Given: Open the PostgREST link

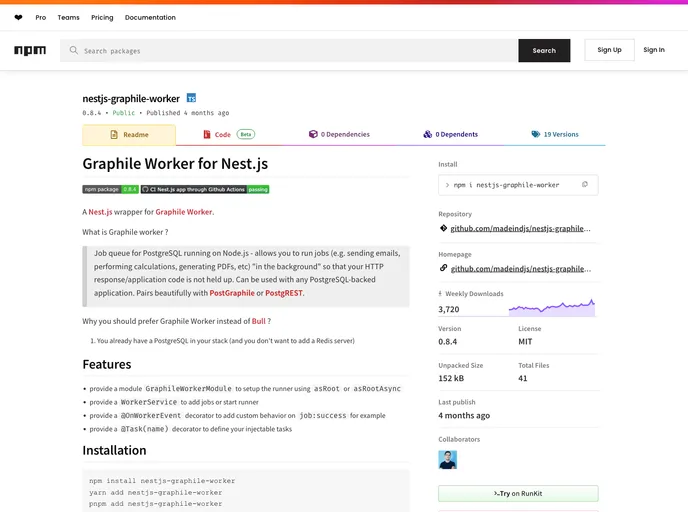Looking at the screenshot, I should point(284,293).
